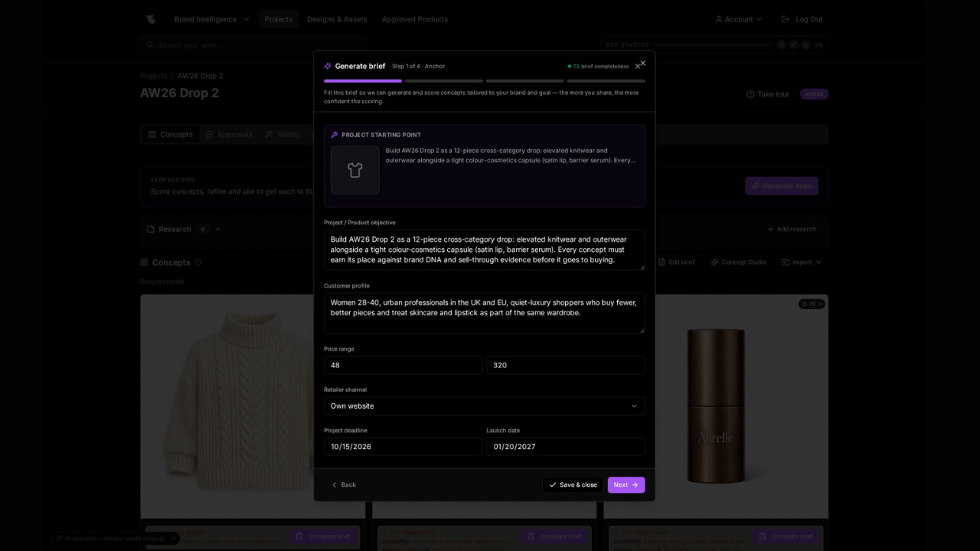Switch to the Concepts tab
The width and height of the screenshot is (980, 551).
coord(170,135)
